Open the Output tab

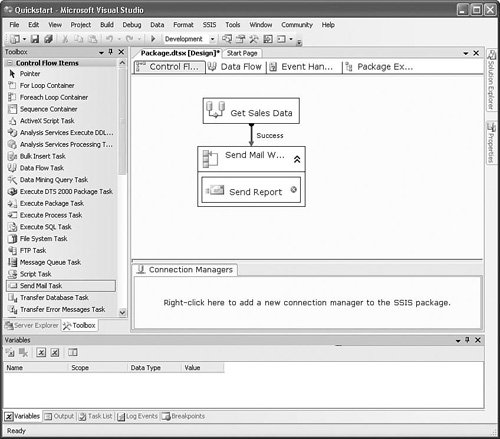59,416
